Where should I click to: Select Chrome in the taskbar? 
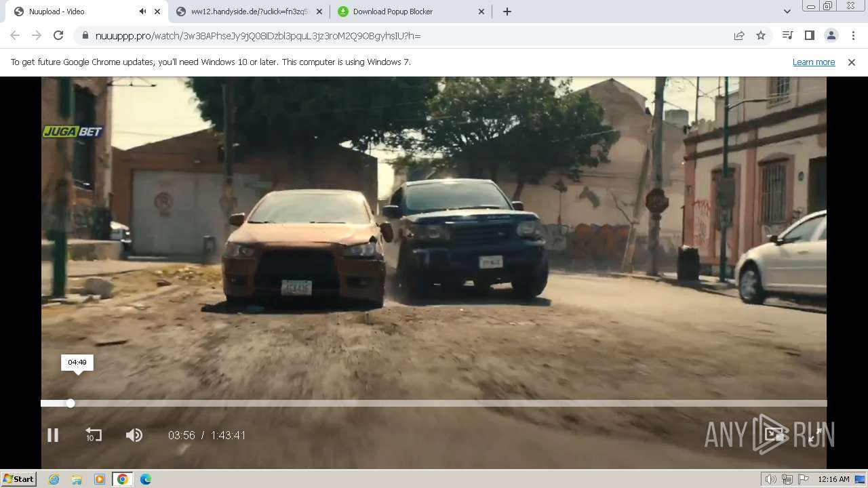click(122, 479)
